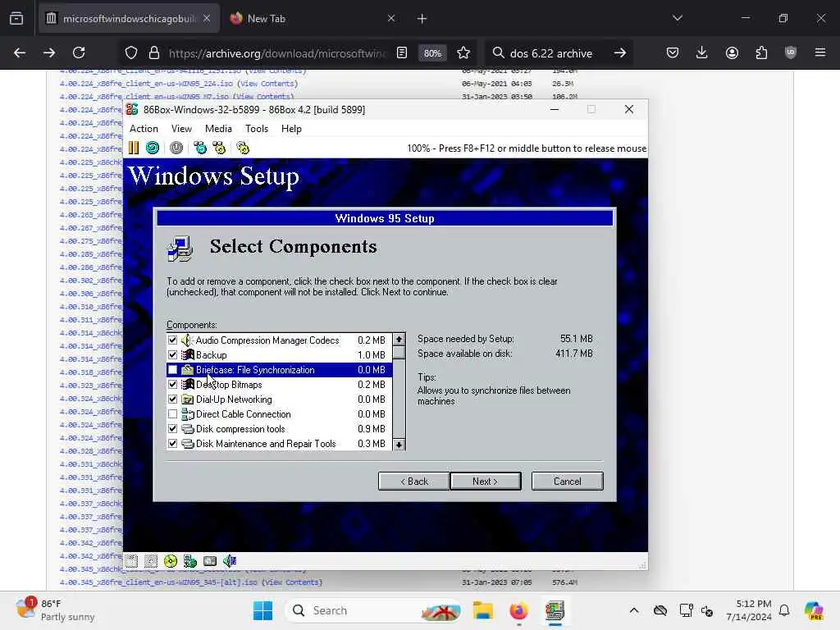Pause the 86Box emulation
Image resolution: width=840 pixels, height=630 pixels.
(134, 148)
